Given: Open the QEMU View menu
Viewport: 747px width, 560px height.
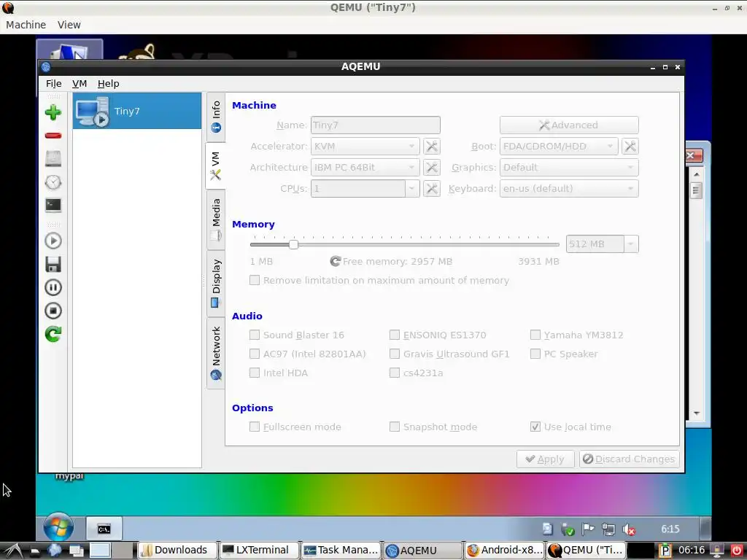Looking at the screenshot, I should tap(69, 25).
